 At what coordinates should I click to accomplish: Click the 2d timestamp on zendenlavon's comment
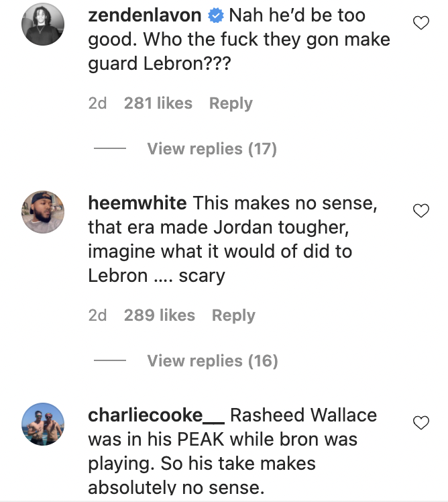tap(97, 103)
